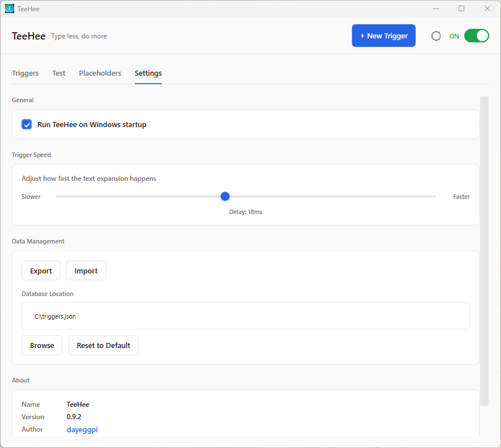Import triggers from a file
The height and width of the screenshot is (448, 501).
click(85, 270)
